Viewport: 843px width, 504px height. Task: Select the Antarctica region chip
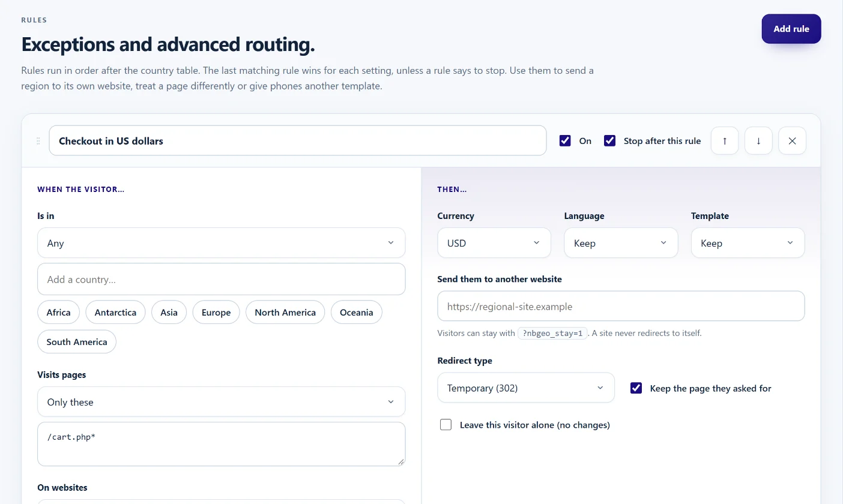(x=115, y=313)
